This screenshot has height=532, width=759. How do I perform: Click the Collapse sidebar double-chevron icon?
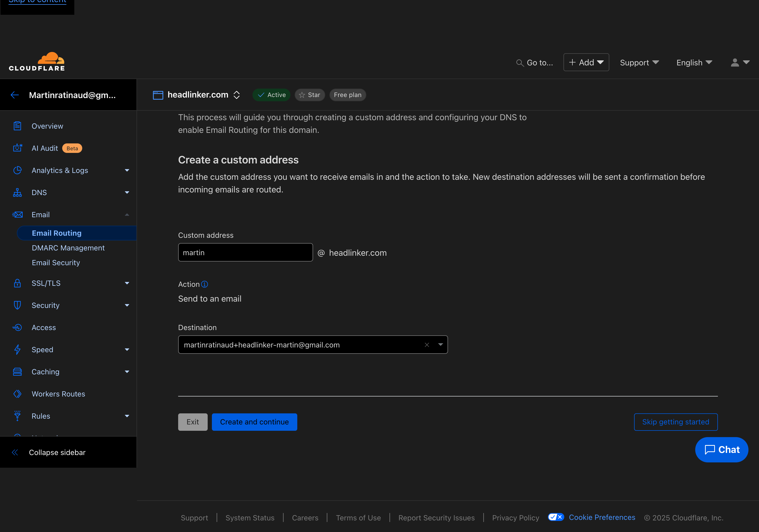(14, 452)
